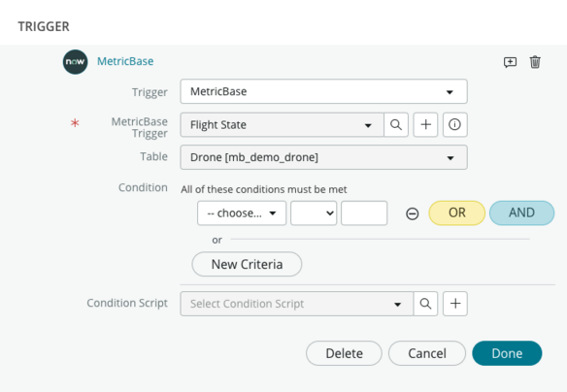This screenshot has width=567, height=392.
Task: Expand the Flight State trigger dropdown
Action: pyautogui.click(x=283, y=124)
